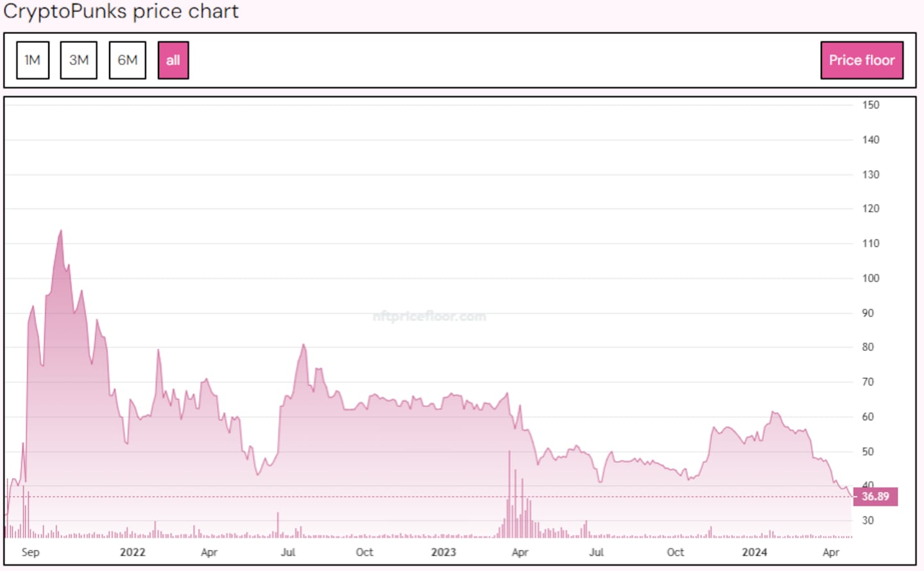Click the 80 y-axis value
Screen dimensions: 924x571
(x=868, y=347)
